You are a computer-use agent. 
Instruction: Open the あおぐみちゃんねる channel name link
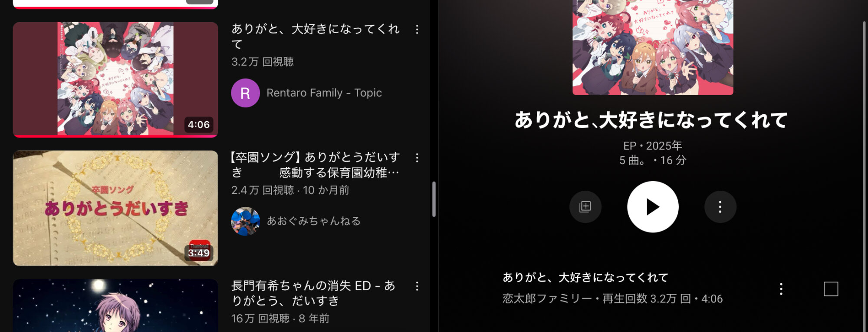[x=313, y=221]
